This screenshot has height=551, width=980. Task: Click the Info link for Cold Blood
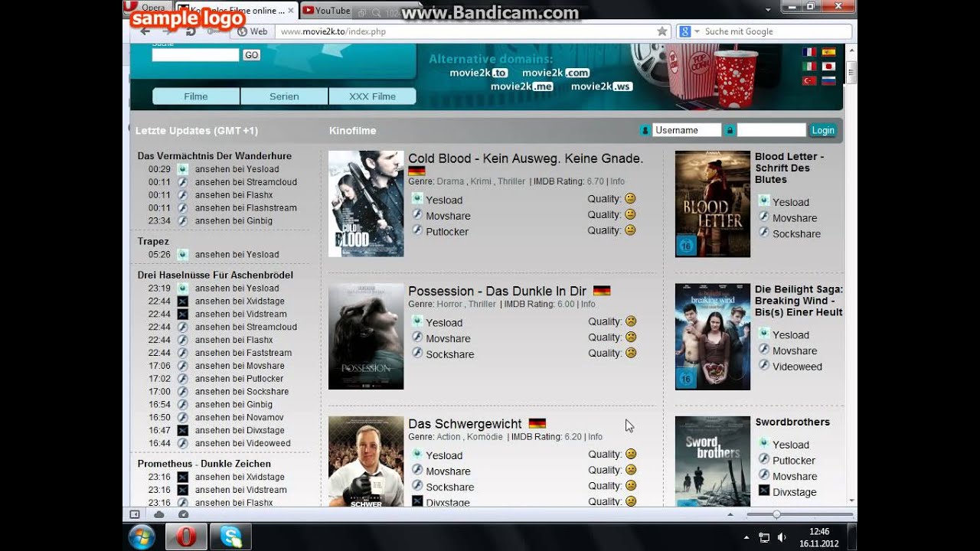617,181
